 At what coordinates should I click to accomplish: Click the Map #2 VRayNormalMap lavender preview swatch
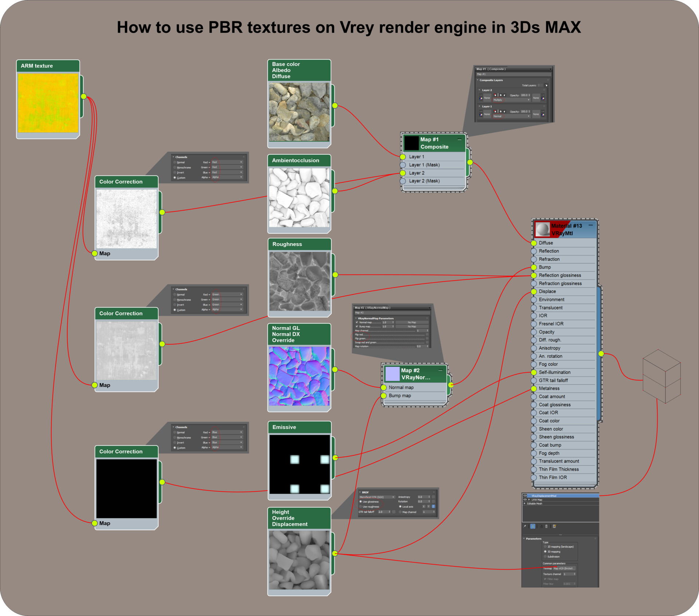[392, 374]
